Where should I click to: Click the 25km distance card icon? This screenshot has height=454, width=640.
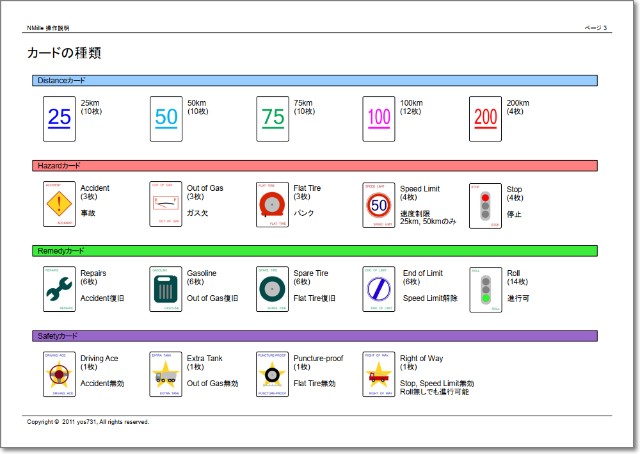[59, 118]
